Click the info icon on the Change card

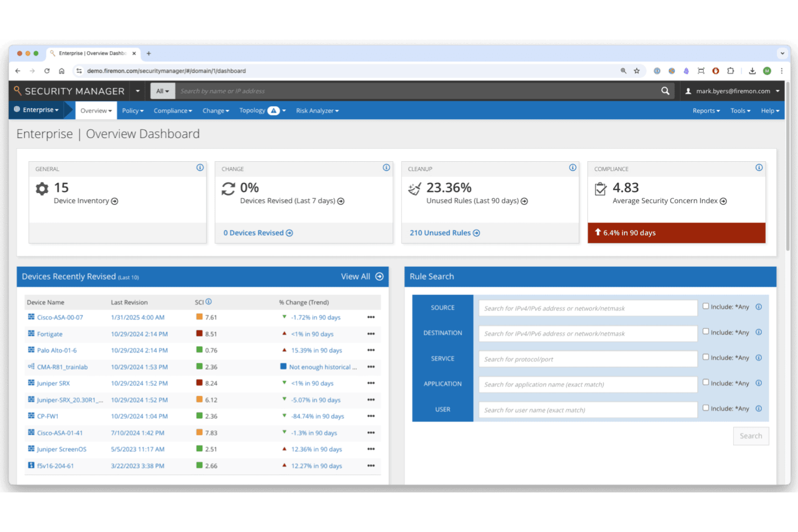point(386,168)
